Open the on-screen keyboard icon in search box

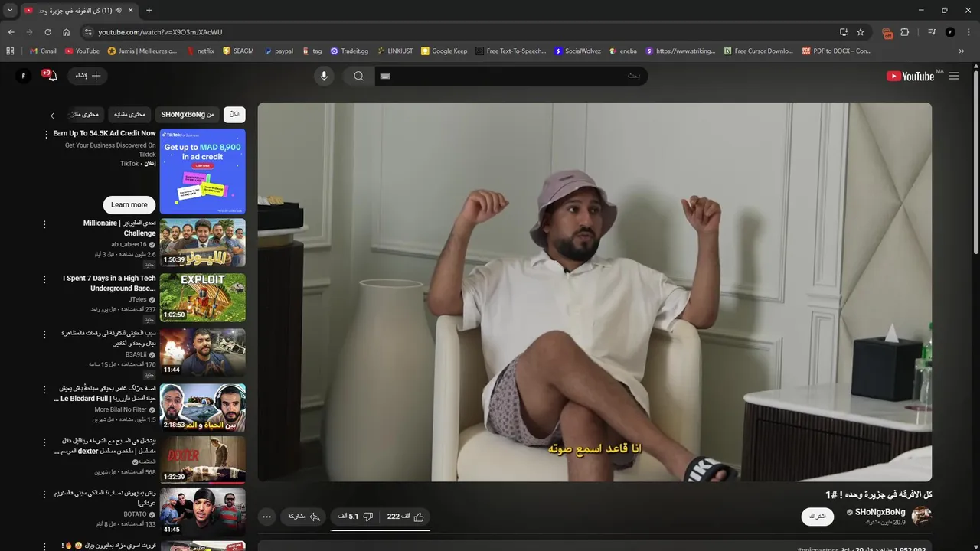(x=385, y=76)
